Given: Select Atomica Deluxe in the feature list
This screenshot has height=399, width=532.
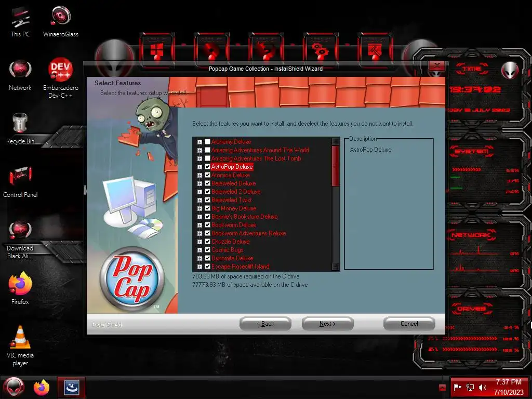Looking at the screenshot, I should [230, 175].
